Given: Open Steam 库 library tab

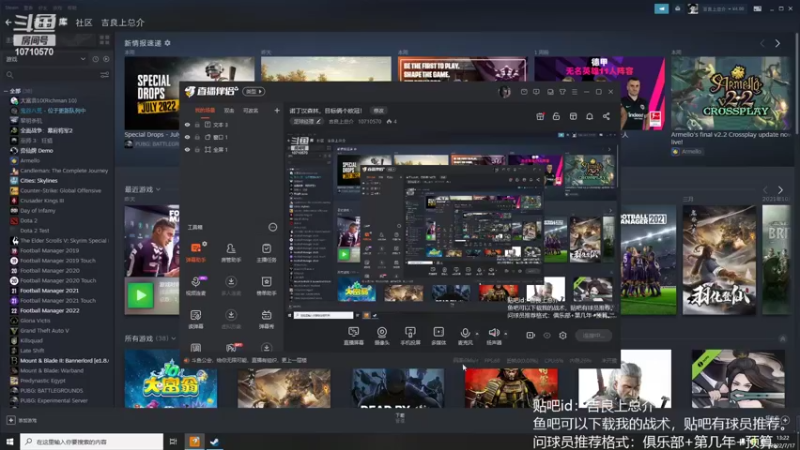Looking at the screenshot, I should click(x=63, y=22).
